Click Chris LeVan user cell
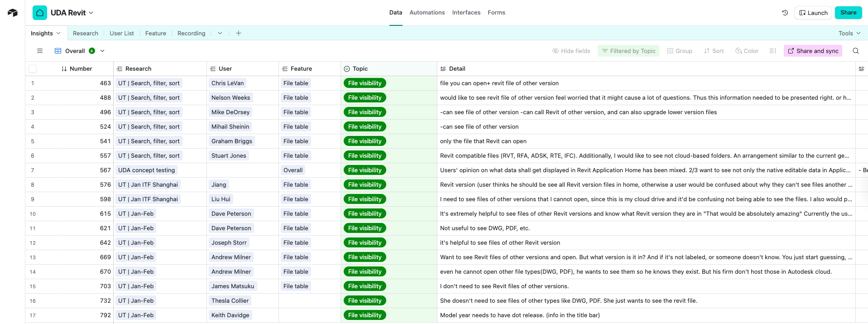 [x=227, y=83]
